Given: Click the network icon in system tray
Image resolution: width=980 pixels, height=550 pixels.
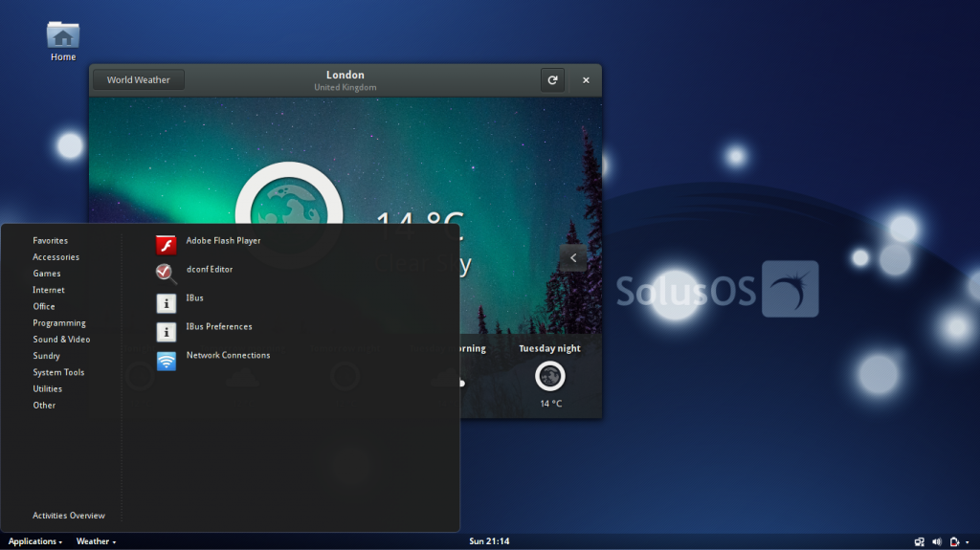Looking at the screenshot, I should (x=920, y=542).
